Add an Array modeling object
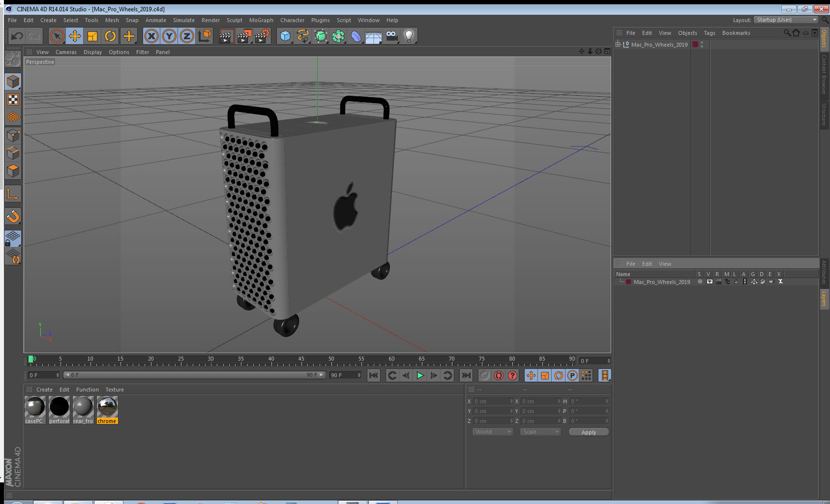This screenshot has height=504, width=830. coord(338,36)
